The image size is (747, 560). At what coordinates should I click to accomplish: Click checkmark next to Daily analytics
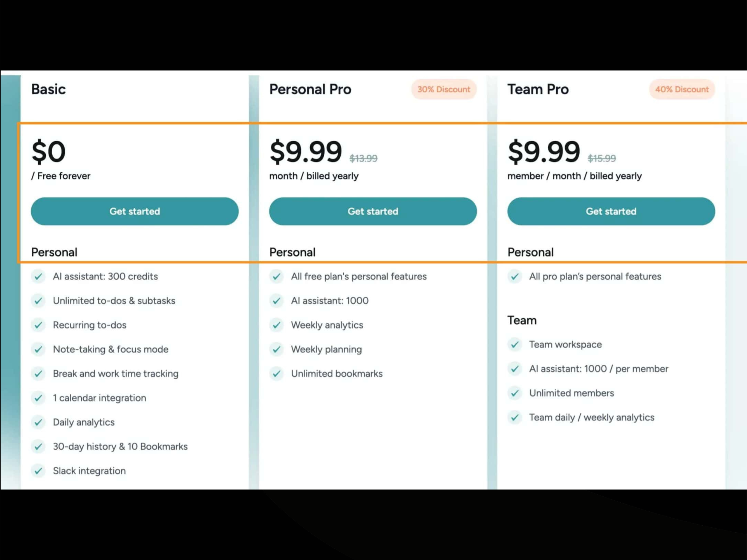(38, 422)
